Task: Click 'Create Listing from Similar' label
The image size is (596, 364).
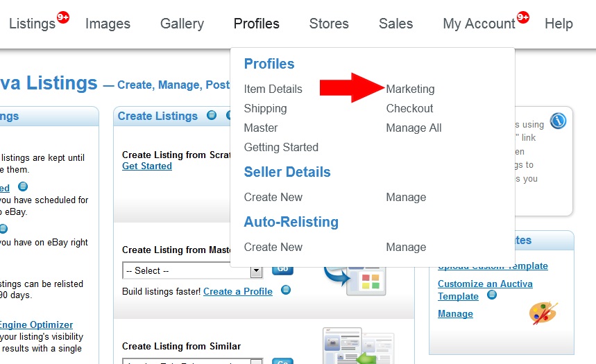Action: point(181,346)
